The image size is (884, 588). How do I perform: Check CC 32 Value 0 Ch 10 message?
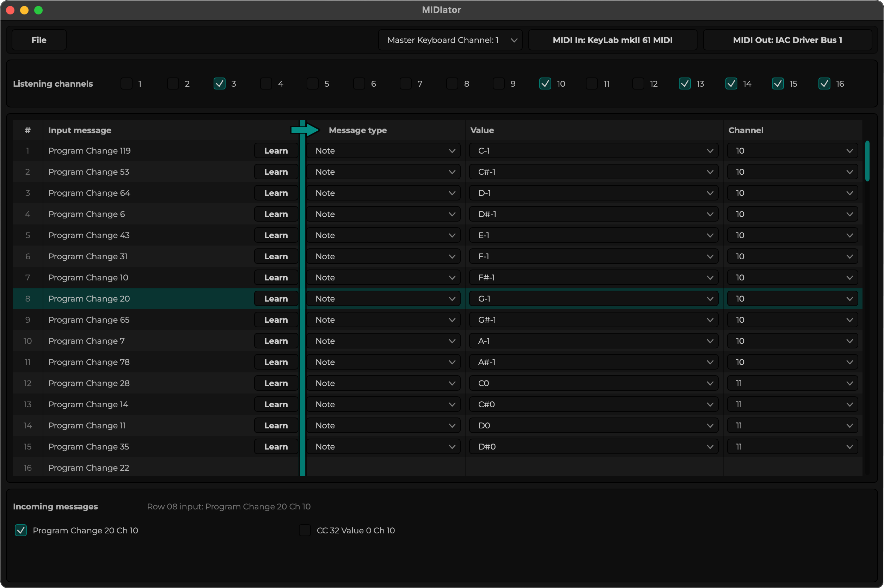[305, 530]
